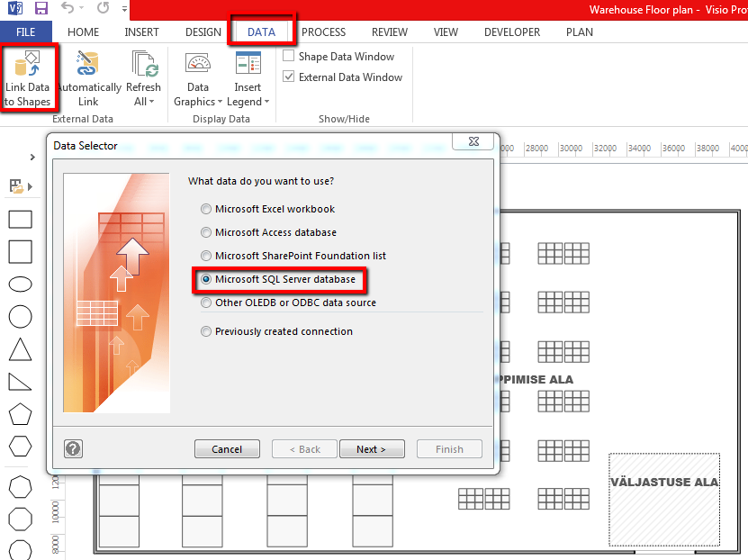Switch to the HOME tab
This screenshot has height=560, width=748.
[83, 32]
